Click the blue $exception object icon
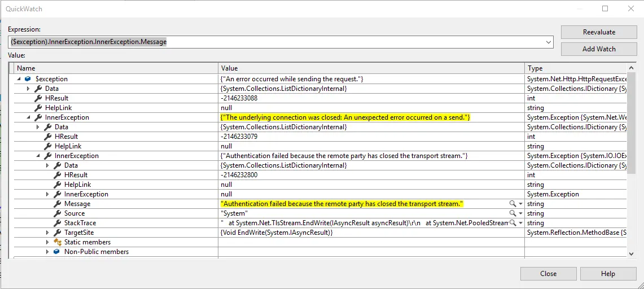 (28, 79)
